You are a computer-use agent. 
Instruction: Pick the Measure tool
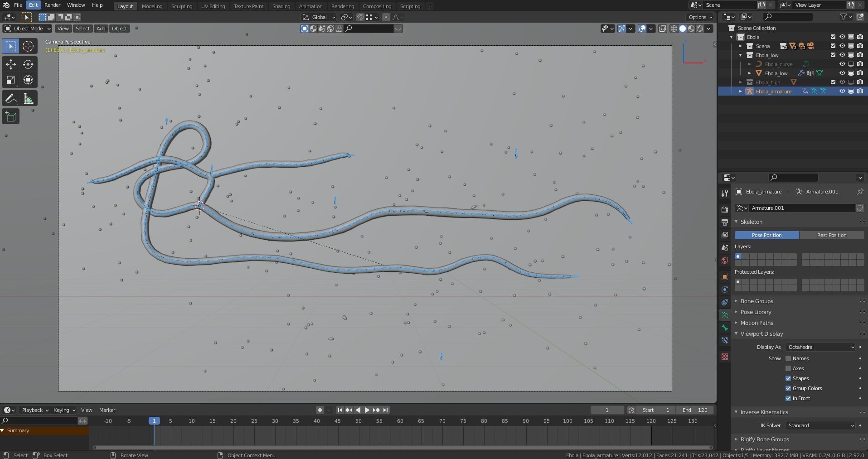[28, 99]
